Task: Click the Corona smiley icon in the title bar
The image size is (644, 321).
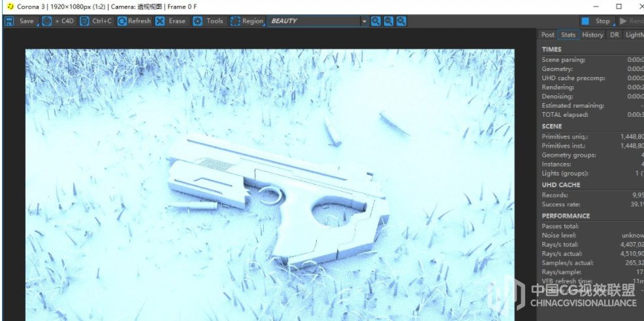Action: click(x=10, y=7)
